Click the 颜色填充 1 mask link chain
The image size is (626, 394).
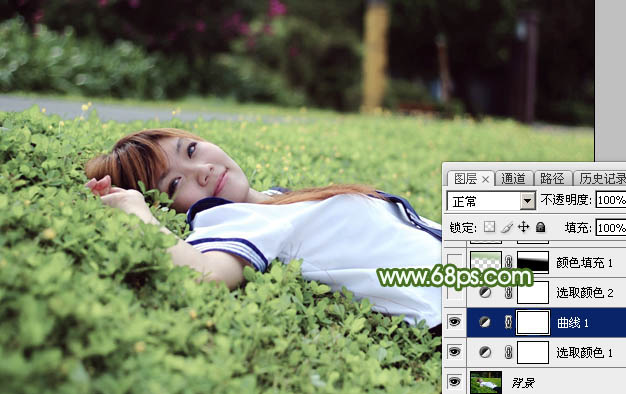pos(509,262)
